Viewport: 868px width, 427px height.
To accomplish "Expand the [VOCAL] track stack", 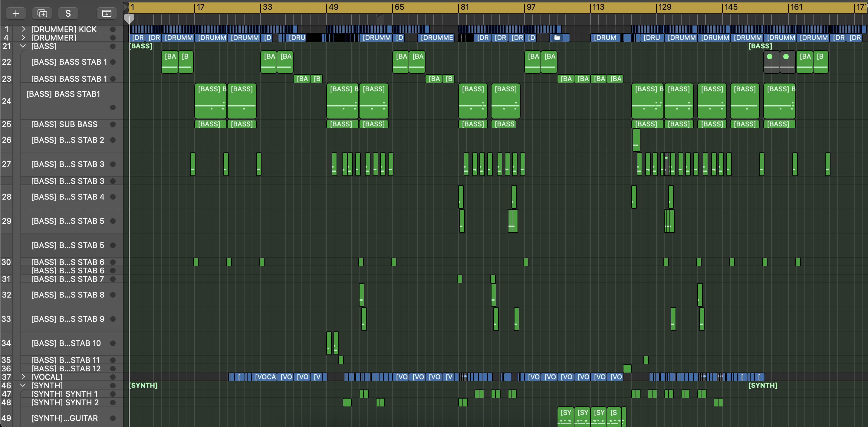I will (23, 376).
